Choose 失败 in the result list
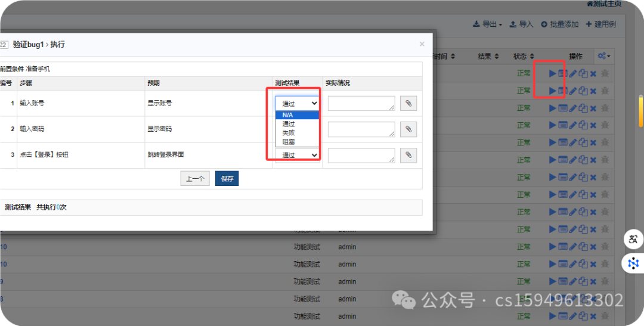644x326 pixels. 298,133
